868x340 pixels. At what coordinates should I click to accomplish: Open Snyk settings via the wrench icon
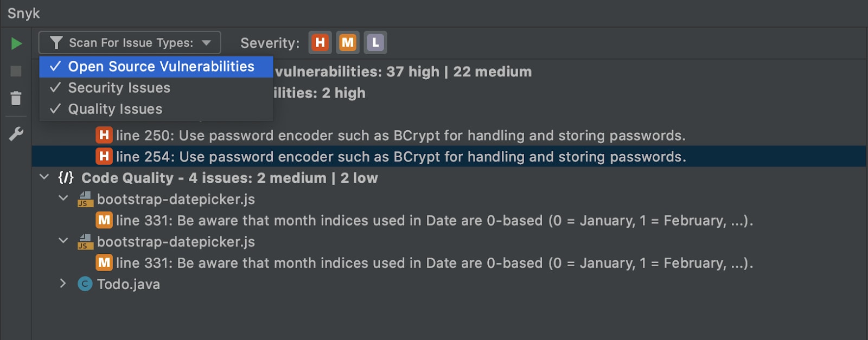point(16,133)
